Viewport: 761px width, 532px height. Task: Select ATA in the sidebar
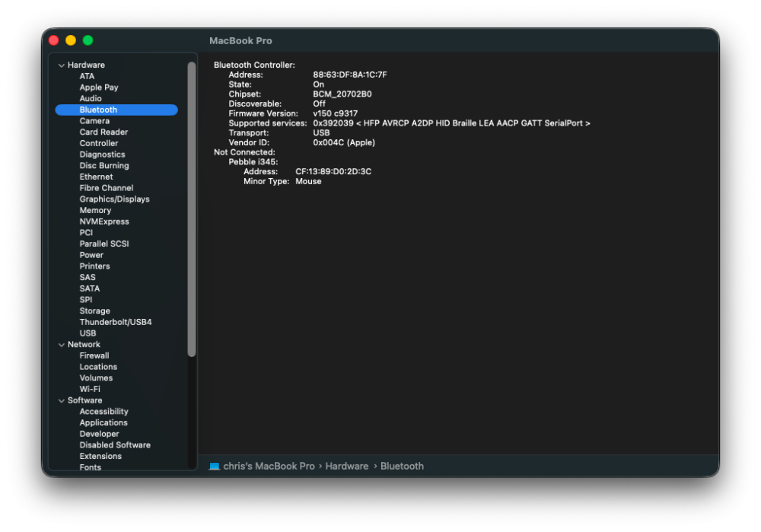[87, 76]
